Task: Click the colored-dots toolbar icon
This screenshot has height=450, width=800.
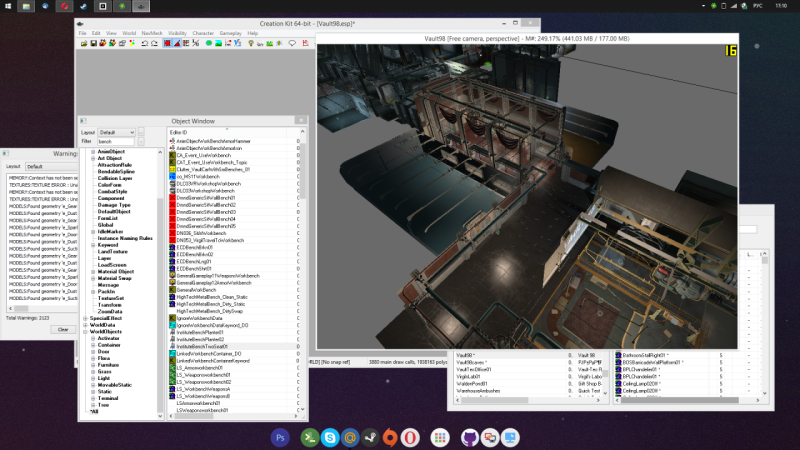Action: 132,43
